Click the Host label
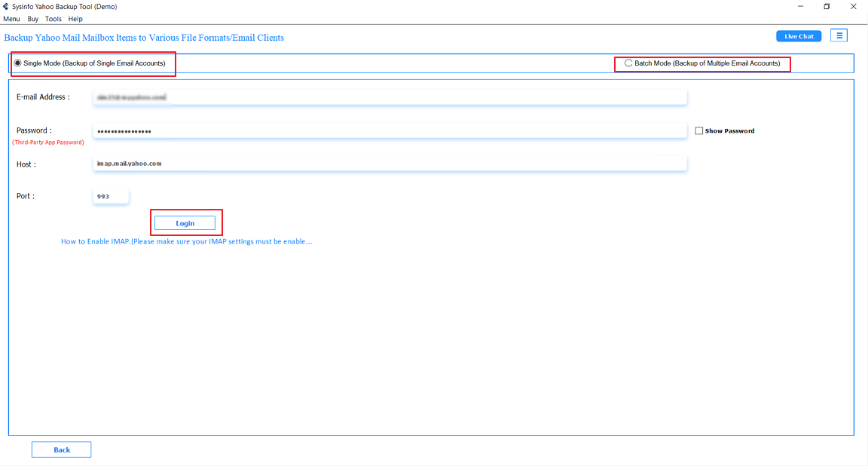Image resolution: width=868 pixels, height=466 pixels. 26,164
